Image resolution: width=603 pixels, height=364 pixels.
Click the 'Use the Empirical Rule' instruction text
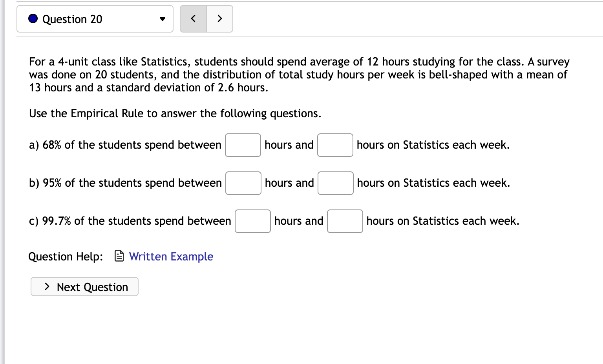175,113
